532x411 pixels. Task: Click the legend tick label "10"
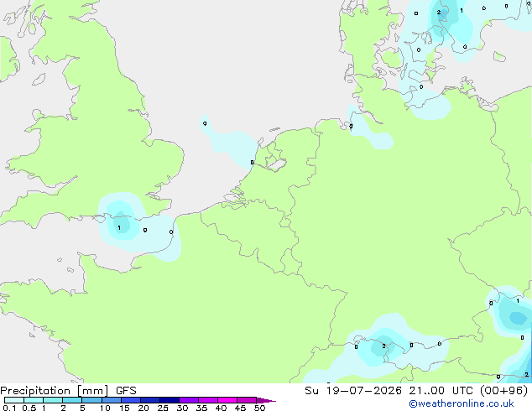tap(105, 408)
